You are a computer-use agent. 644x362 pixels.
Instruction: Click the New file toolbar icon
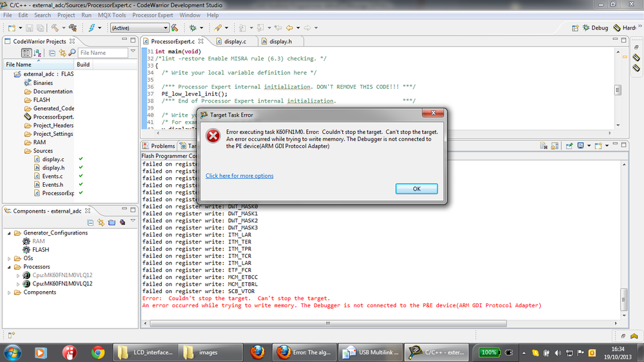(x=12, y=28)
